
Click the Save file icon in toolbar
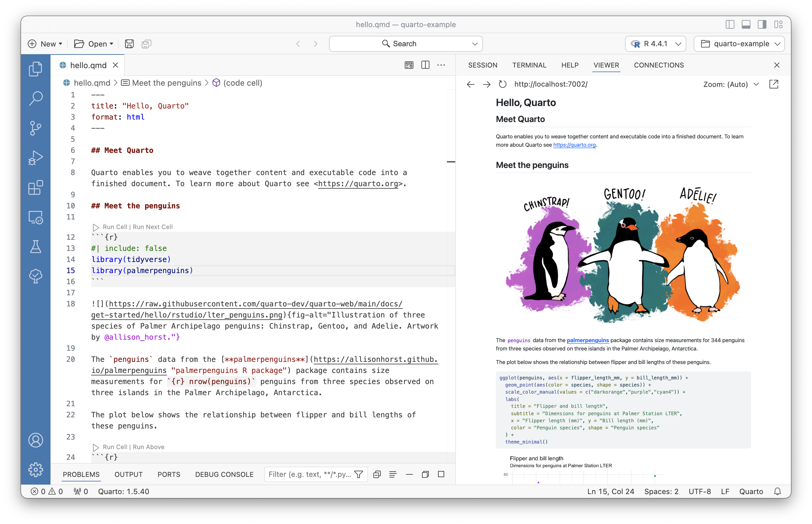point(129,44)
